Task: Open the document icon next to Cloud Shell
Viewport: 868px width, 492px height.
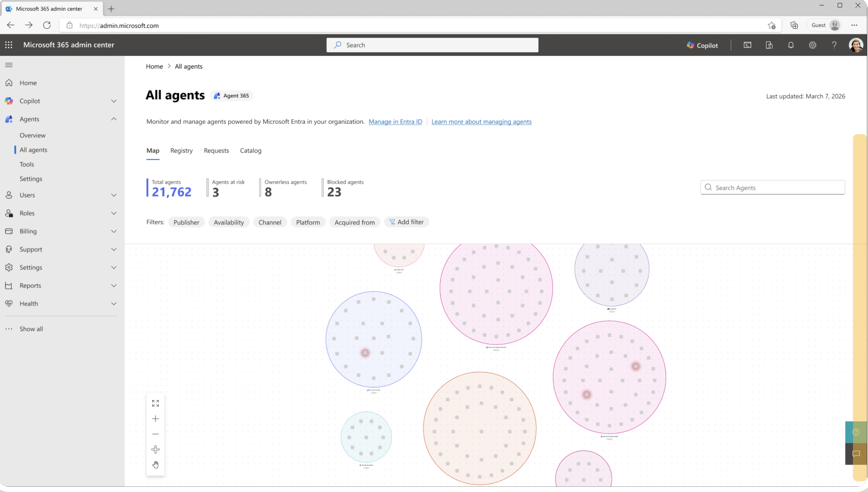Action: click(769, 45)
